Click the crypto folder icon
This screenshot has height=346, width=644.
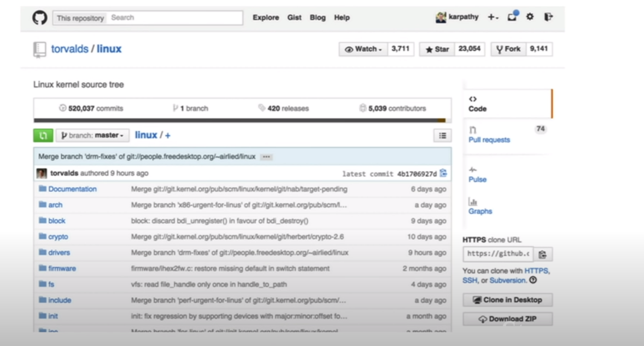(42, 236)
